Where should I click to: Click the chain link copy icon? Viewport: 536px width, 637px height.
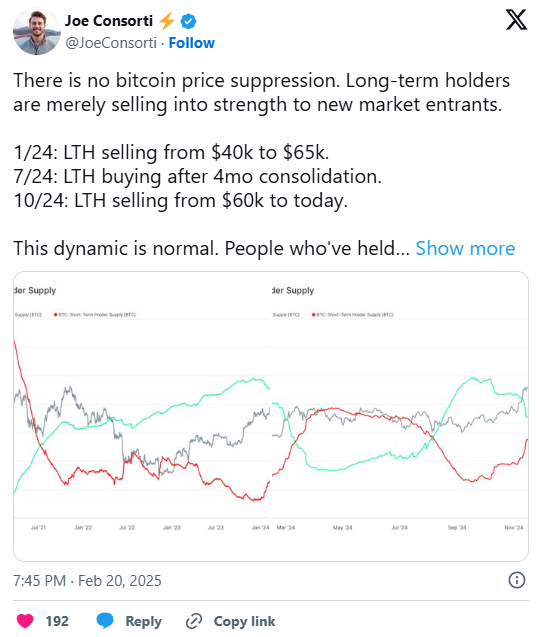pyautogui.click(x=194, y=621)
